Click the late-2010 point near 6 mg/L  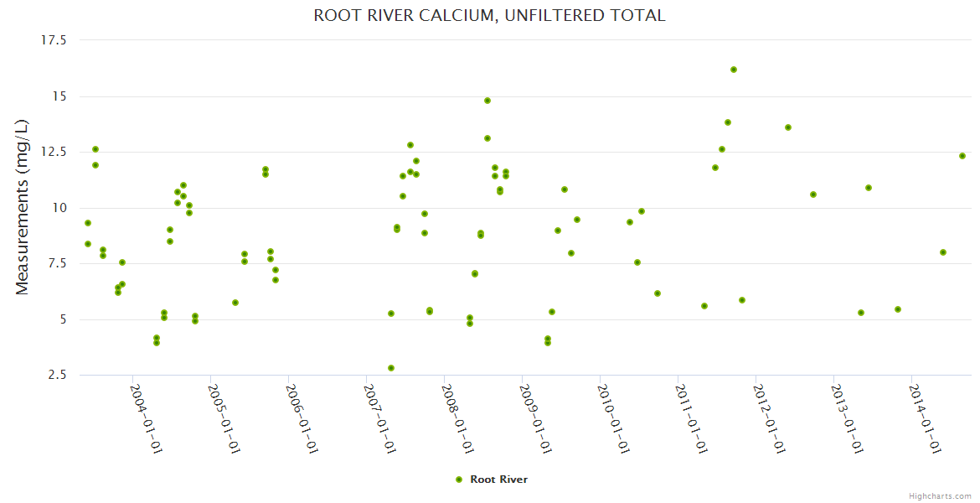point(658,293)
